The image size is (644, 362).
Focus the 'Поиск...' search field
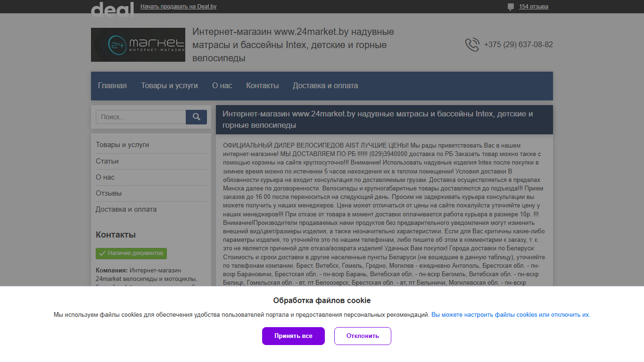140,117
